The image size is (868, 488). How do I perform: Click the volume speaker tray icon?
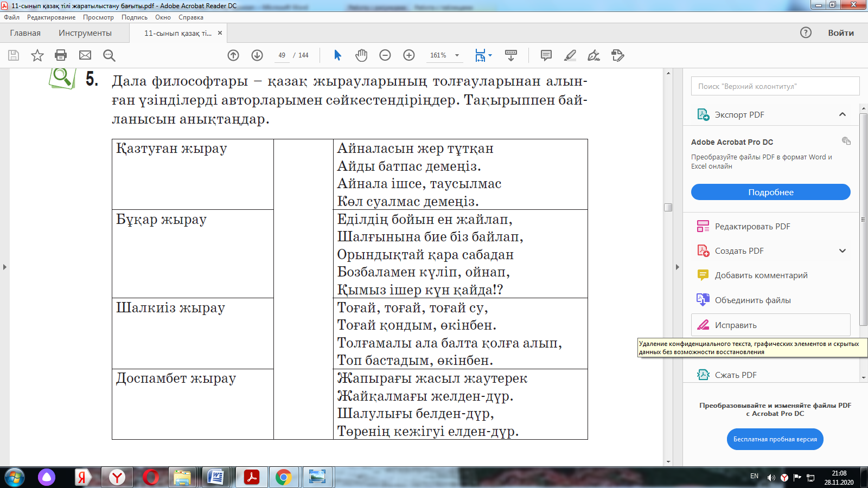coord(771,478)
